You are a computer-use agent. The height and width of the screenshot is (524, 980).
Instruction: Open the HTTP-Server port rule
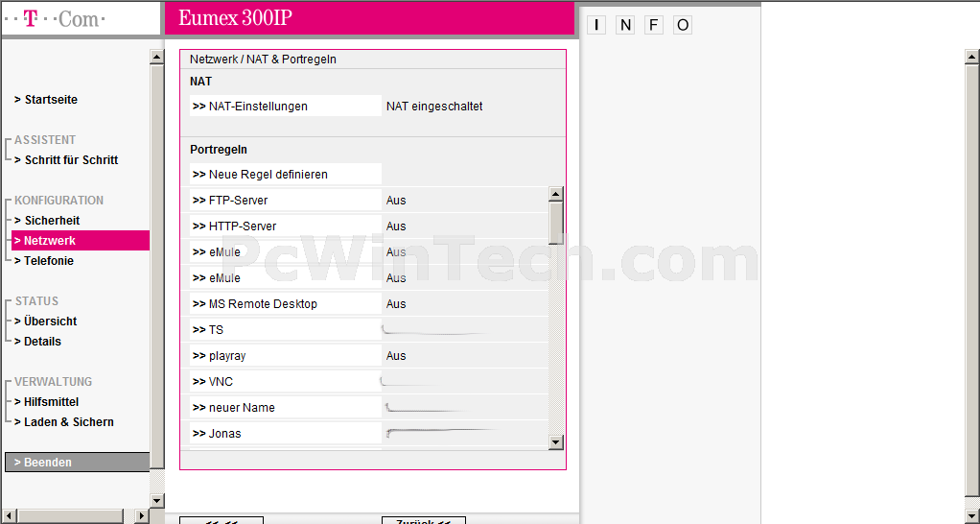pyautogui.click(x=286, y=226)
